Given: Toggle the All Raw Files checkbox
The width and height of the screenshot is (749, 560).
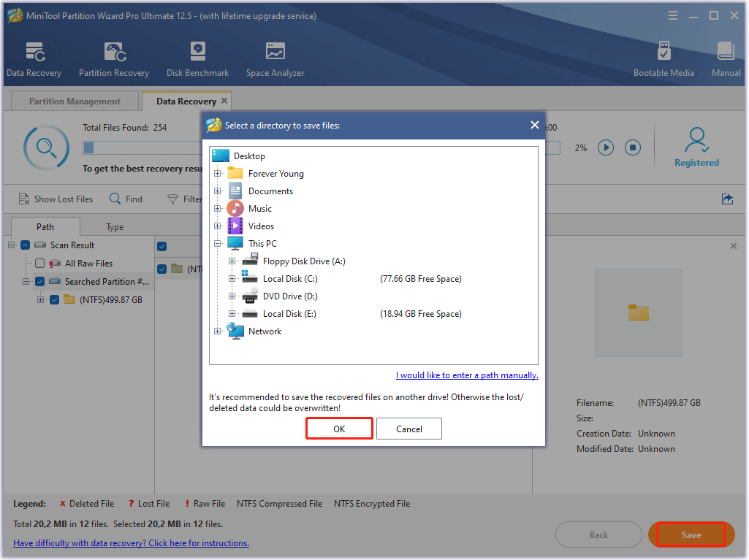Looking at the screenshot, I should pos(40,264).
